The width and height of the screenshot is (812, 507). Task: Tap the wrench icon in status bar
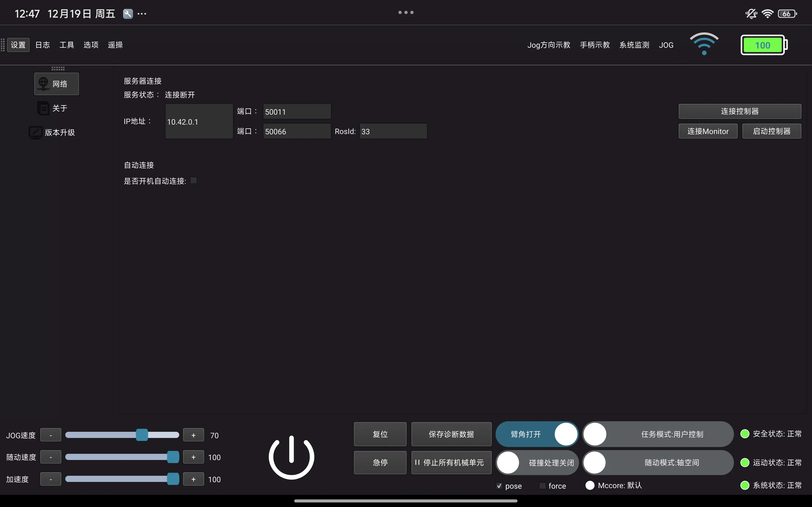(128, 14)
